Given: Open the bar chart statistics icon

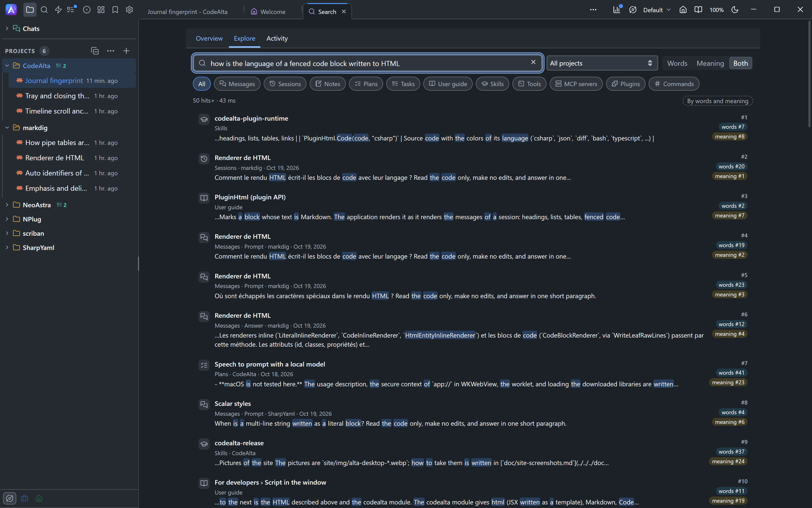Looking at the screenshot, I should coord(617,10).
